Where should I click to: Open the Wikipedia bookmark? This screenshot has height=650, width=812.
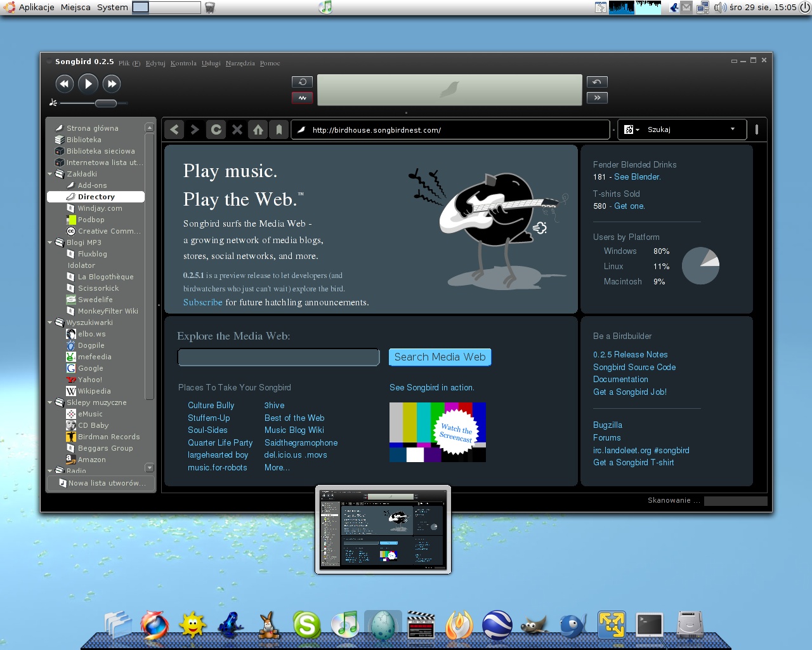96,391
